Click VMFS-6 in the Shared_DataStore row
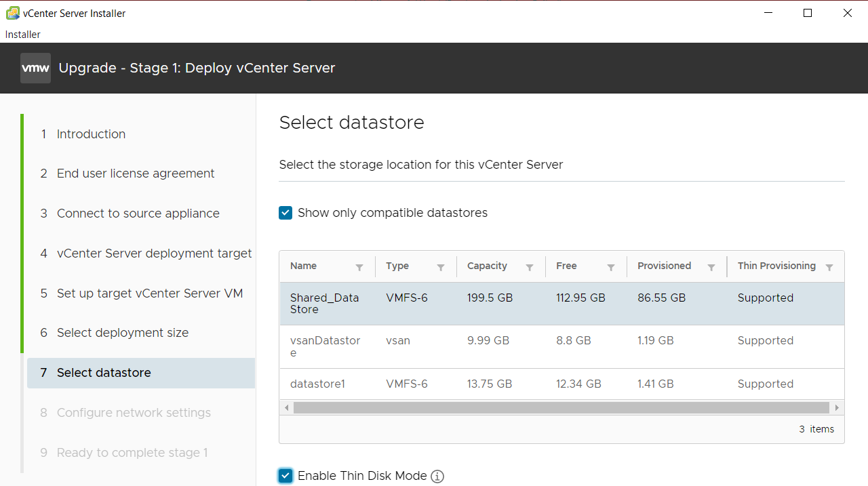Screen dimensions: 868x486 [407, 298]
